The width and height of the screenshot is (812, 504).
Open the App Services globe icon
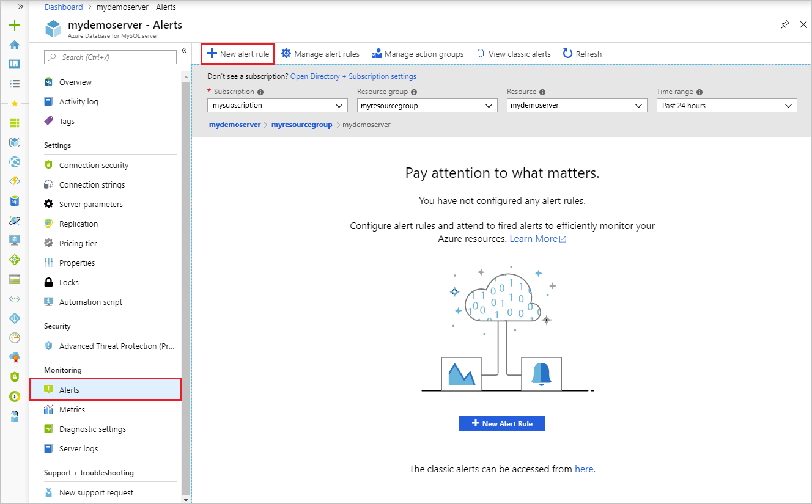15,162
